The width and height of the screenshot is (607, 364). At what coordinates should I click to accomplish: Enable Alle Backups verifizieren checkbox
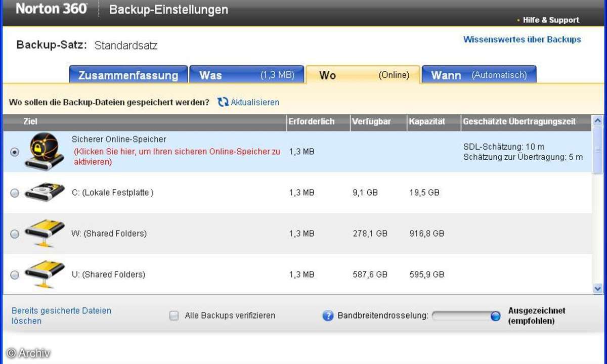point(174,315)
